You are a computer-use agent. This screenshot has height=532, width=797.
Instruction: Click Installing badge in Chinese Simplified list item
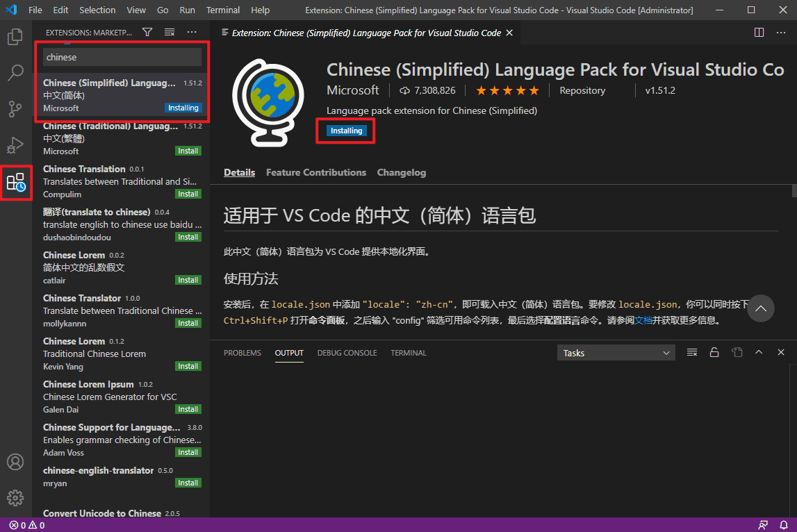coord(183,108)
